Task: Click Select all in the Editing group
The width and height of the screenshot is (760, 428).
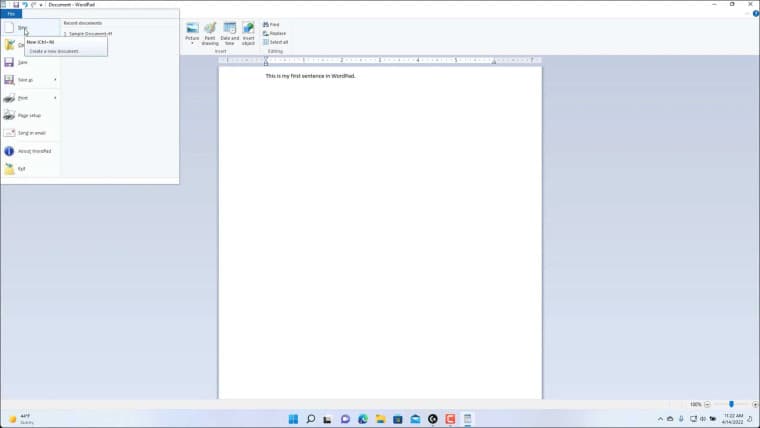Action: [x=275, y=42]
